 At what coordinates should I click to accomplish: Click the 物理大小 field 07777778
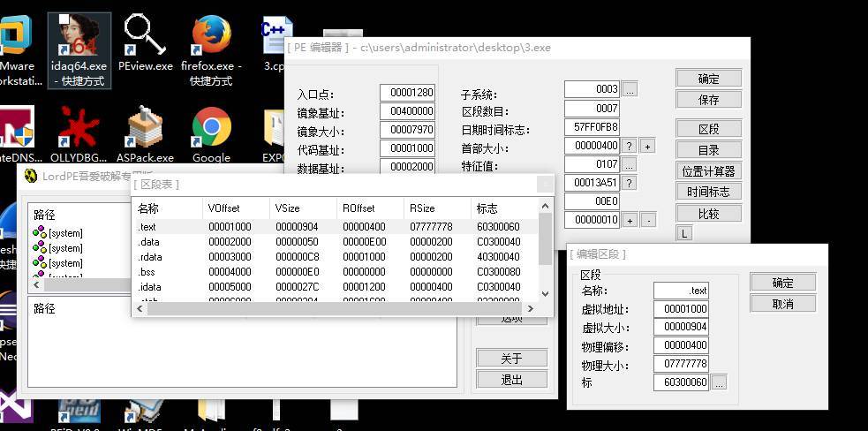point(681,363)
